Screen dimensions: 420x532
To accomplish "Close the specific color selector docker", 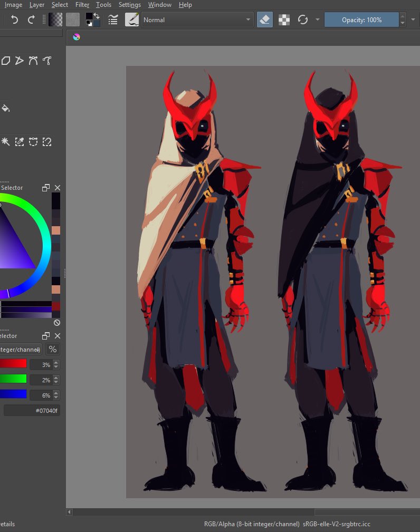I will pos(58,336).
